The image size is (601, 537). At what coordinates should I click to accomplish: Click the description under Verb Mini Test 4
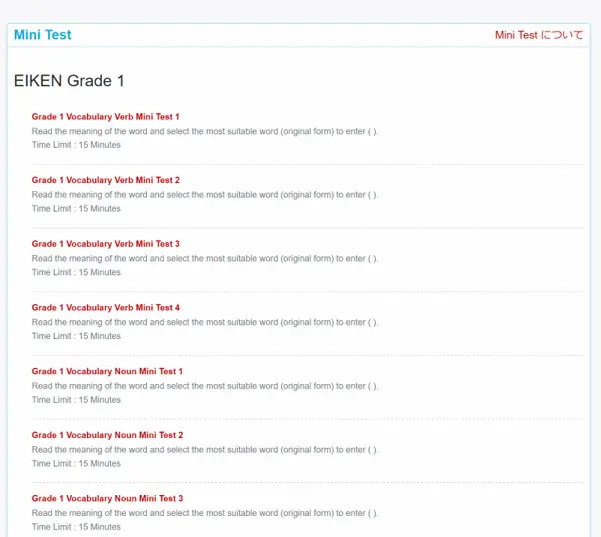click(205, 322)
